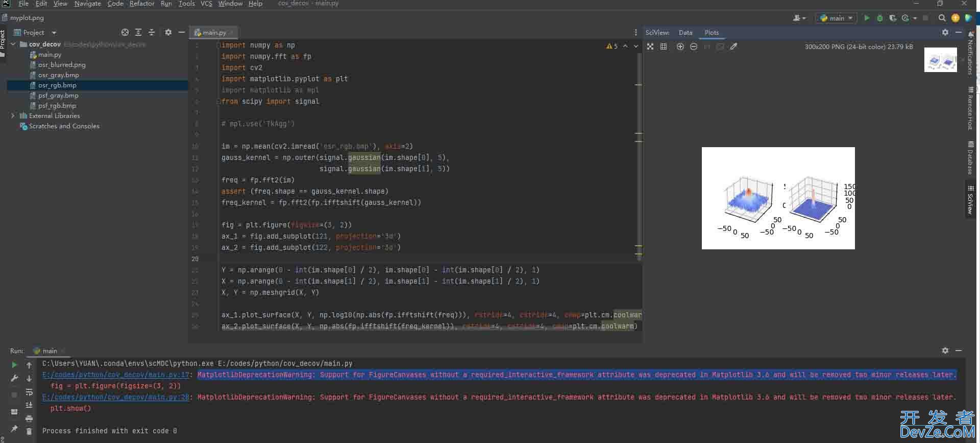Click the Profile run icon

[x=905, y=18]
